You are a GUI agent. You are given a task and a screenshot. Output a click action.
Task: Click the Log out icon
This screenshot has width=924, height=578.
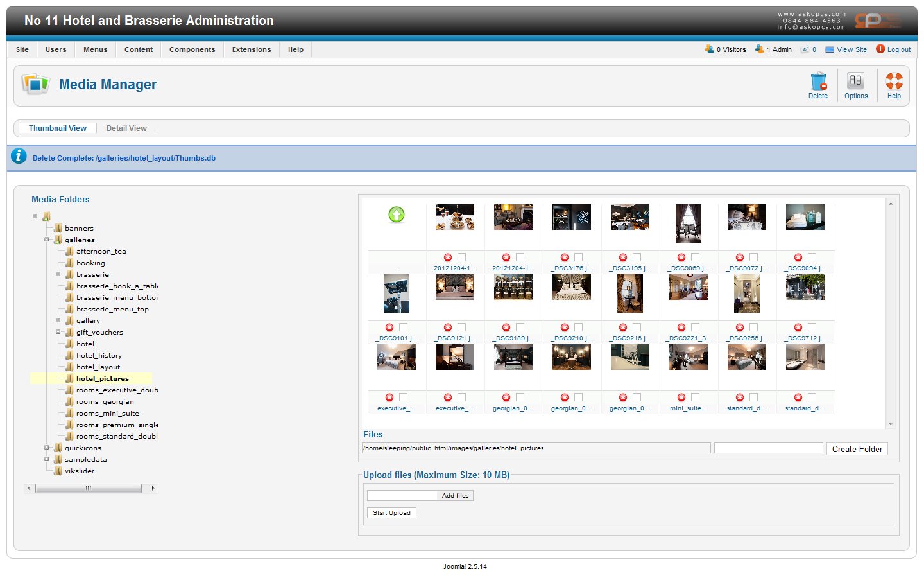880,49
